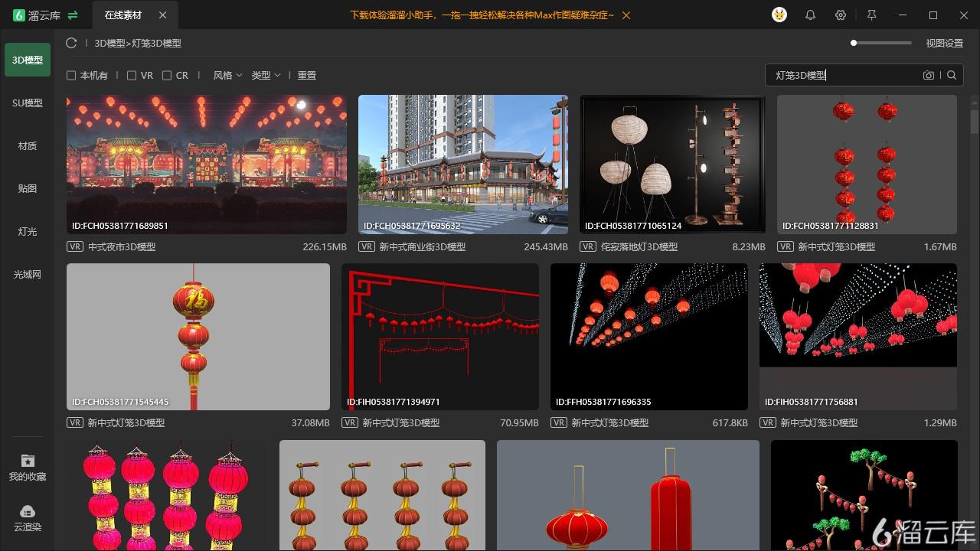This screenshot has width=980, height=551.
Task: Open thumbnail with ID FCH05381771128831
Action: coord(867,165)
